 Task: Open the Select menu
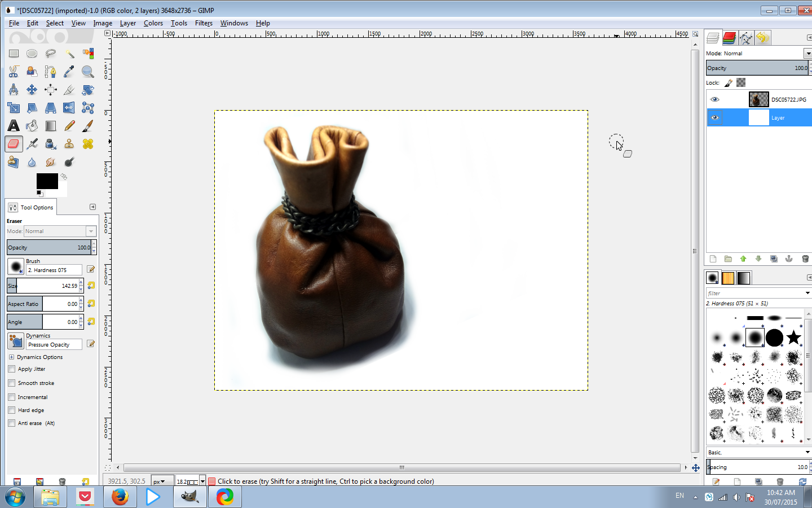[55, 23]
